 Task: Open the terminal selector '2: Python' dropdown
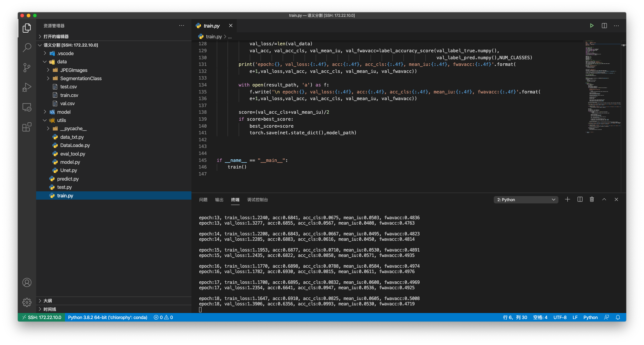pyautogui.click(x=526, y=200)
